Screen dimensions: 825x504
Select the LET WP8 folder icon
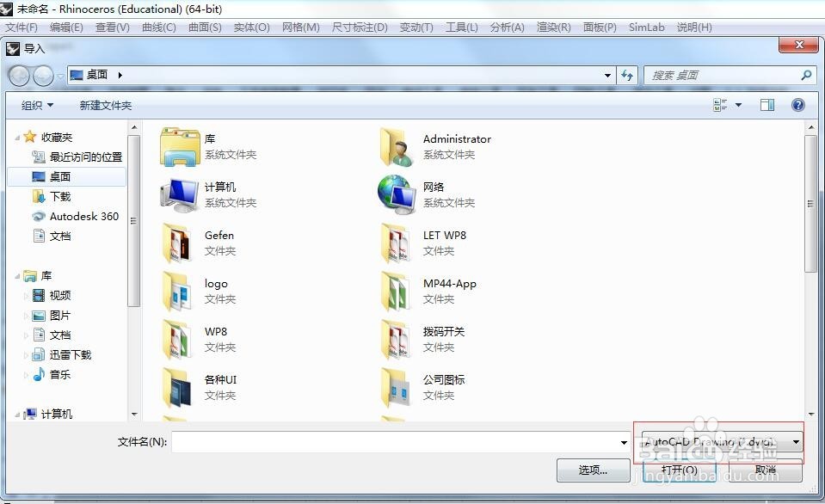[396, 243]
